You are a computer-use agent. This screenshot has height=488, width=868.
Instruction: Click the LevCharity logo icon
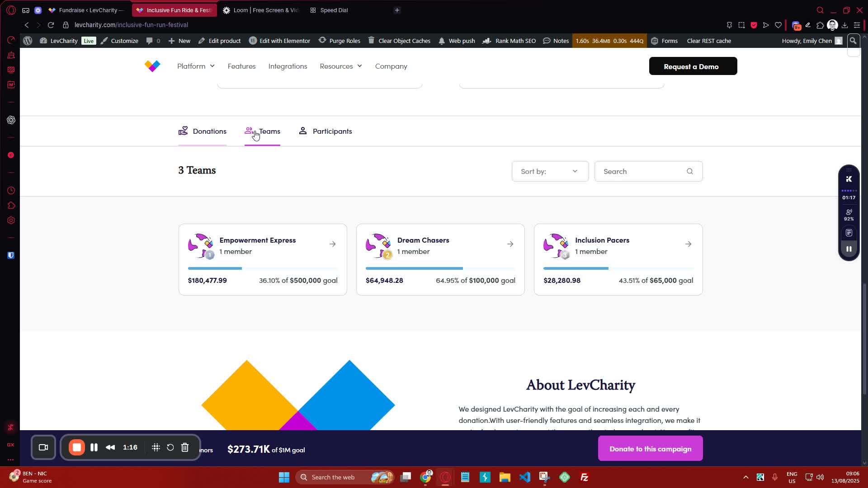coord(152,66)
